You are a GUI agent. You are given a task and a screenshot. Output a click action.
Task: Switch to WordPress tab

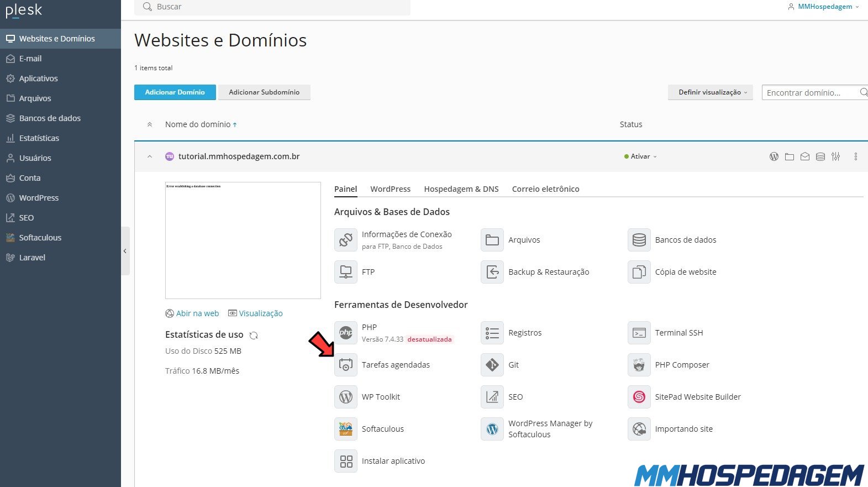[x=391, y=189]
